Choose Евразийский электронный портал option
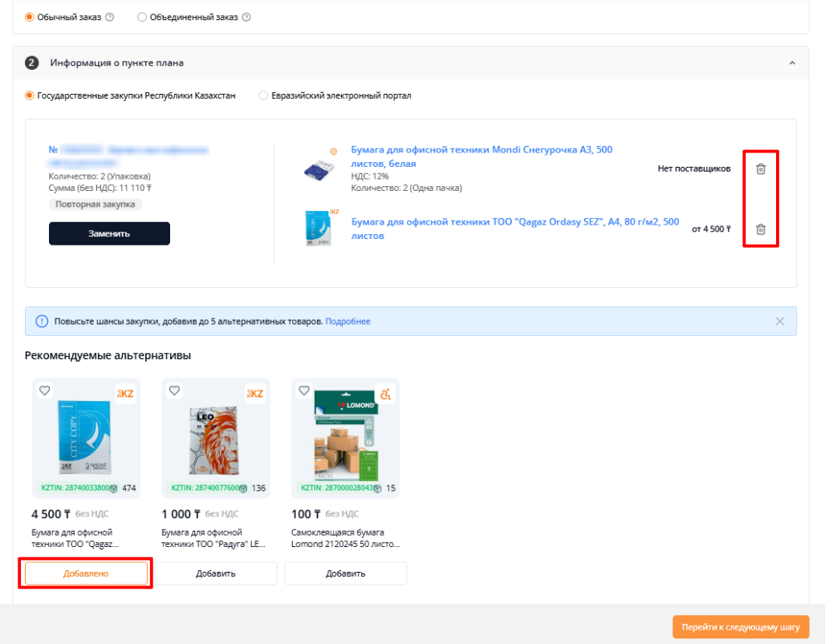 [x=263, y=95]
